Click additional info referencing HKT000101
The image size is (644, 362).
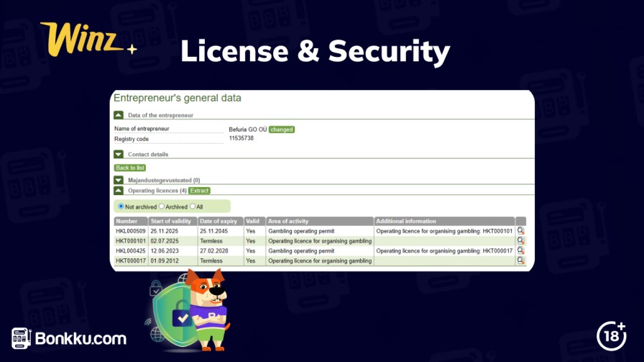[x=444, y=231]
